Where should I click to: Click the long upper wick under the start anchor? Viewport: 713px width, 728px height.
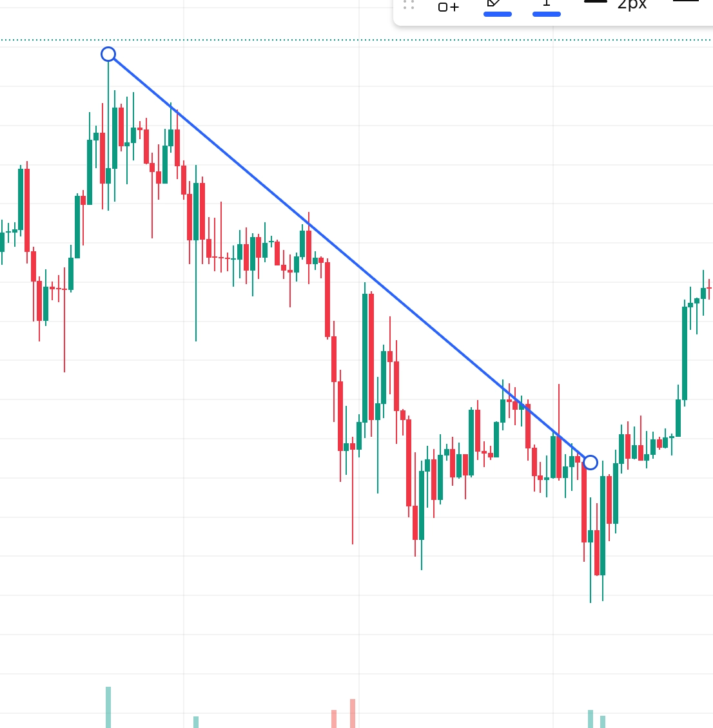[108, 84]
